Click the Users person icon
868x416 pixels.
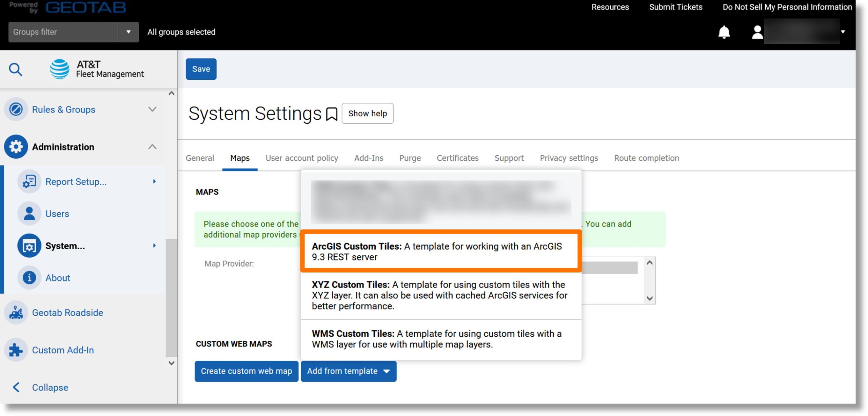point(29,214)
